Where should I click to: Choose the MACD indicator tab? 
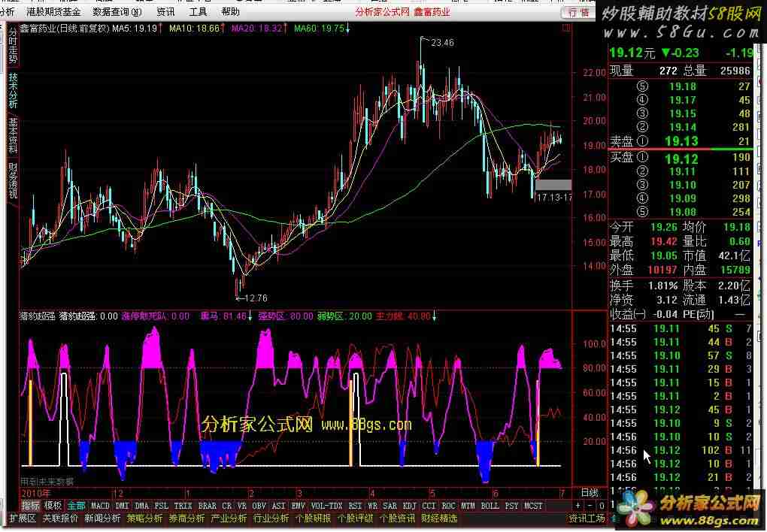pos(100,506)
